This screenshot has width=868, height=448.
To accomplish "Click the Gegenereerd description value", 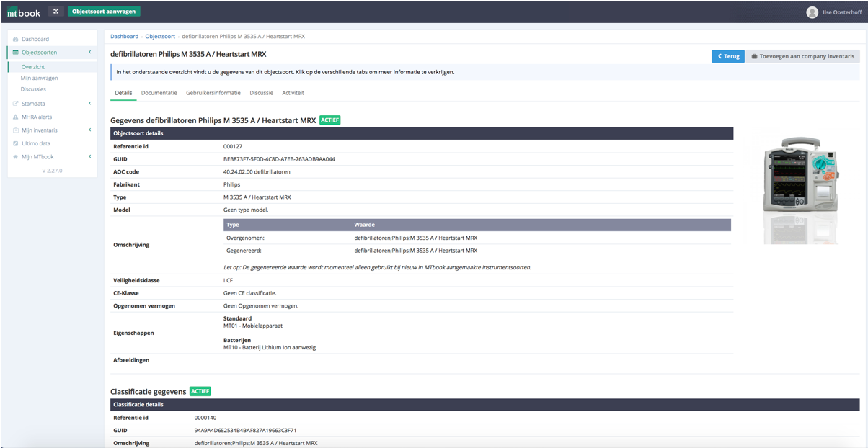I will (415, 251).
